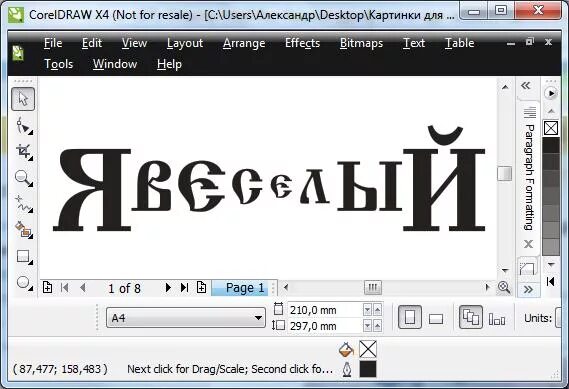Collapse the docker with double chevron
The width and height of the screenshot is (569, 389).
[x=526, y=86]
